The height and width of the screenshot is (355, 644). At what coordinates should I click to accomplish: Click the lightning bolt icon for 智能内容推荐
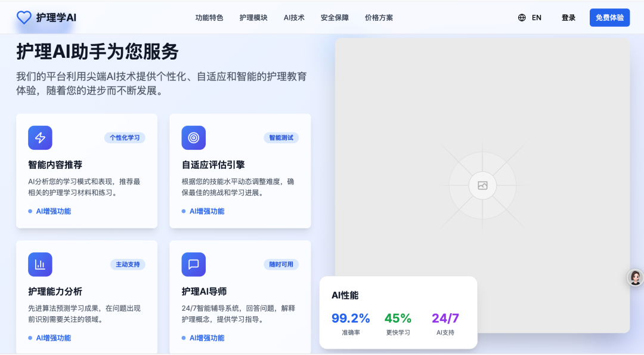[40, 138]
